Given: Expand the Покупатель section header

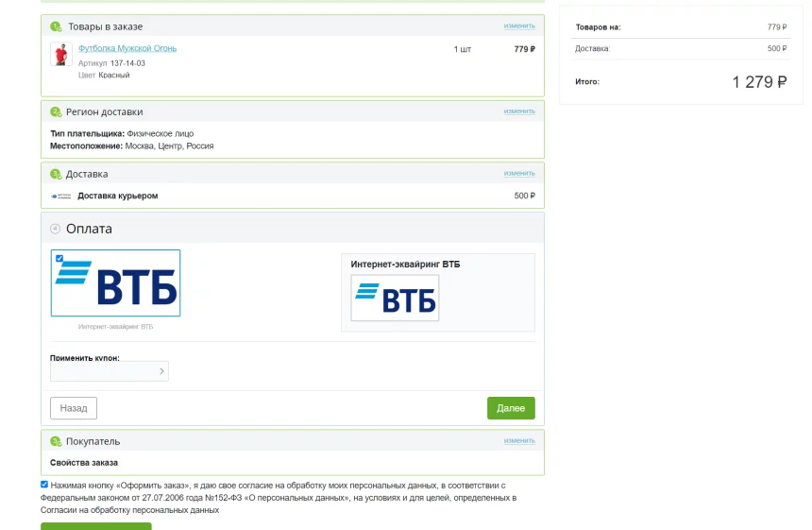Looking at the screenshot, I should tap(93, 441).
